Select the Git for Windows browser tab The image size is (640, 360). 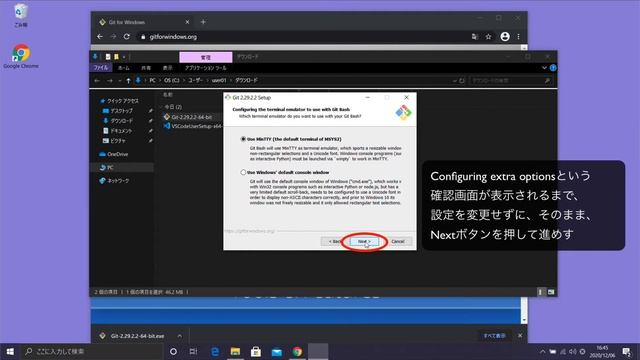tap(144, 22)
